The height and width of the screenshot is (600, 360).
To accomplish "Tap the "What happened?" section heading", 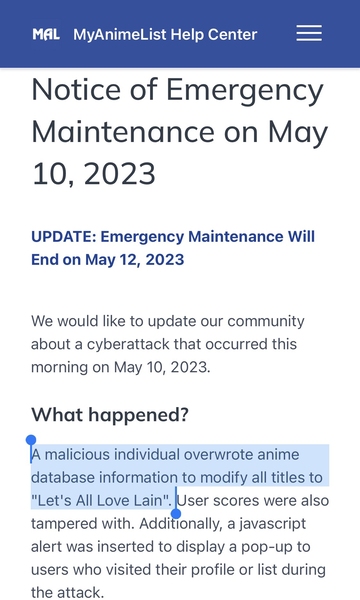I will 110,414.
